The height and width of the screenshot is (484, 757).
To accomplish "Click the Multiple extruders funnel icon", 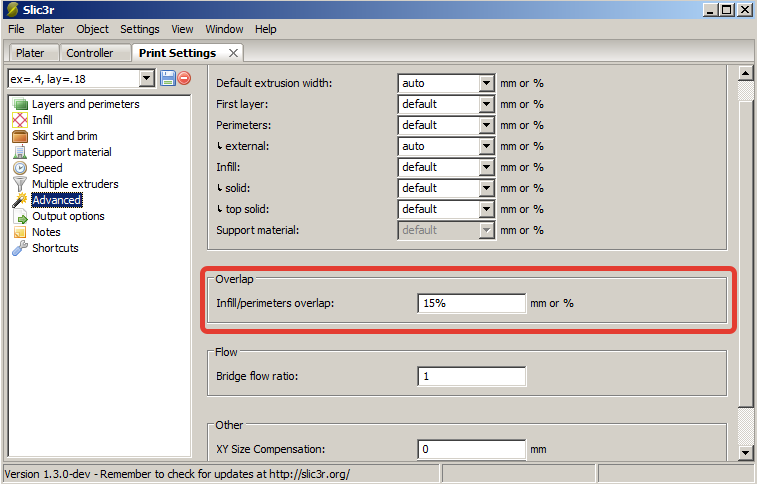I will [20, 184].
